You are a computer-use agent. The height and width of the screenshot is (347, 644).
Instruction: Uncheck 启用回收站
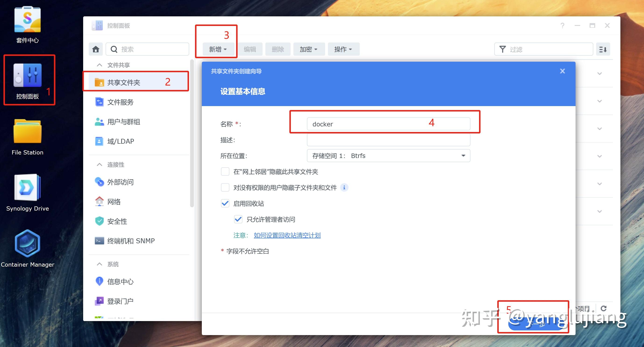click(225, 204)
